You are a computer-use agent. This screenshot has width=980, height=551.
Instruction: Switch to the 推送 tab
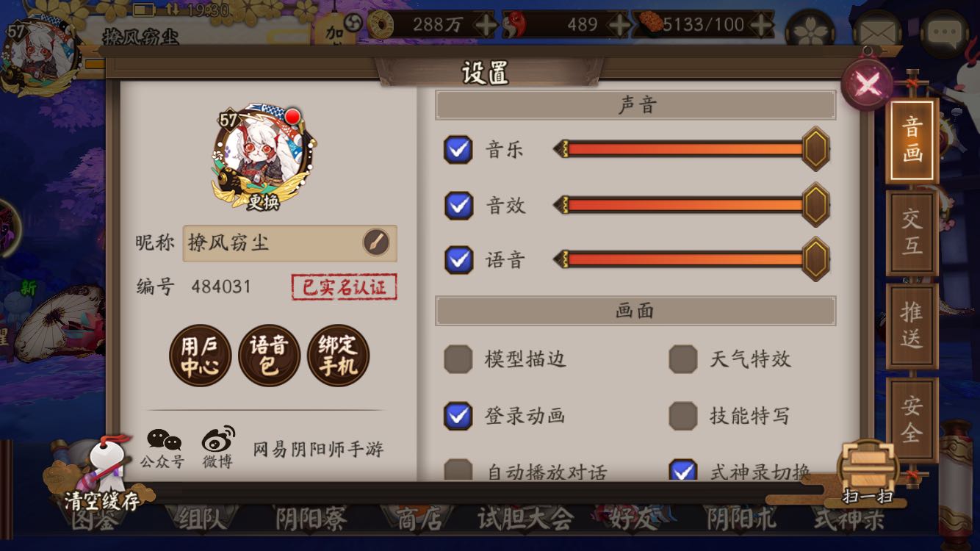[912, 326]
